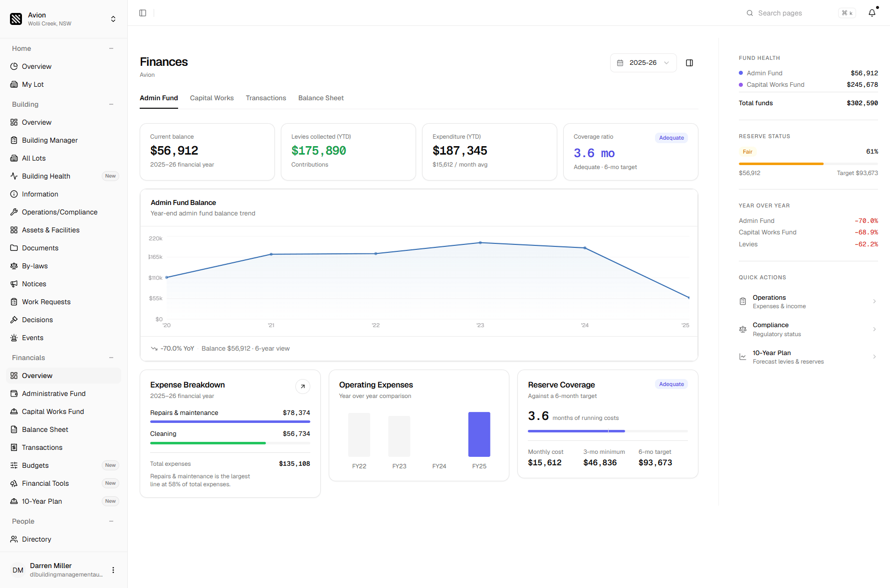Open Work Requests in sidebar
Image resolution: width=890 pixels, height=588 pixels.
(64, 302)
